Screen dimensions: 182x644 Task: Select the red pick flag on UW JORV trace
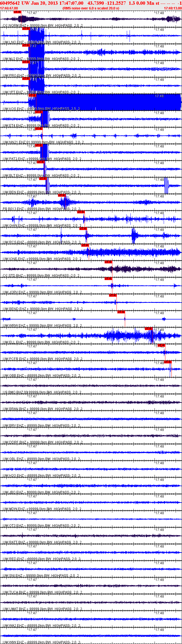point(108,279)
